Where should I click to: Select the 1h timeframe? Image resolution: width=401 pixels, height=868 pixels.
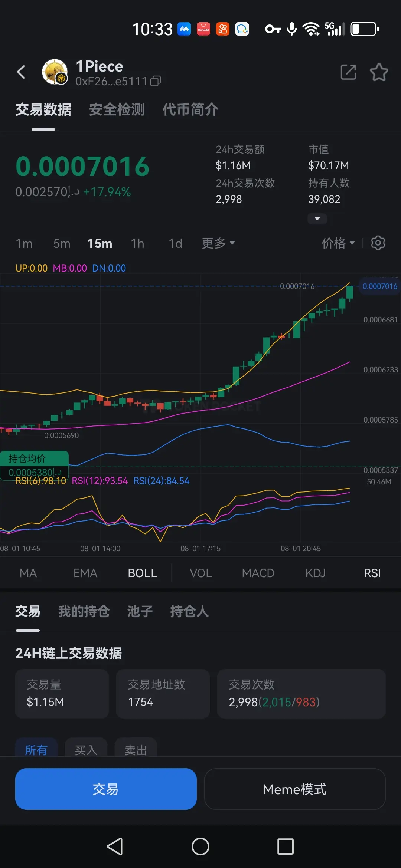click(x=138, y=243)
